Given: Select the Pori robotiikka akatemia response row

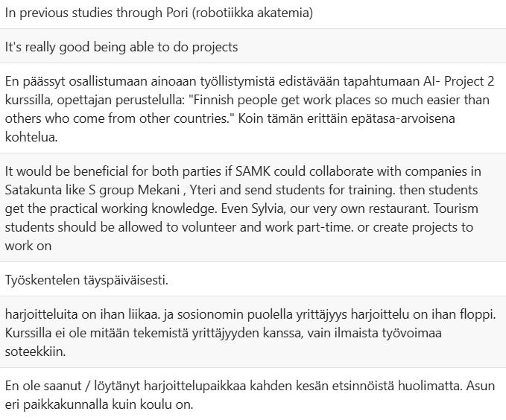Looking at the screenshot, I should [253, 14].
